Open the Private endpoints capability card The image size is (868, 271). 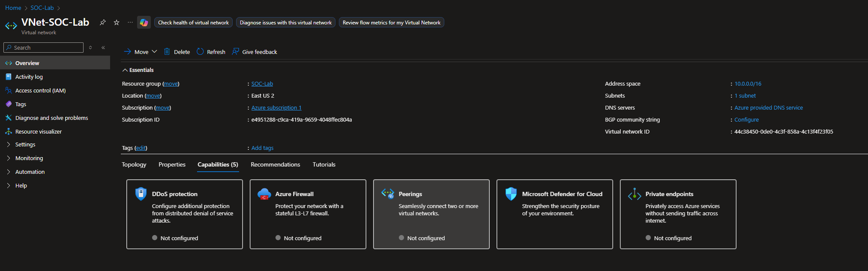point(678,214)
